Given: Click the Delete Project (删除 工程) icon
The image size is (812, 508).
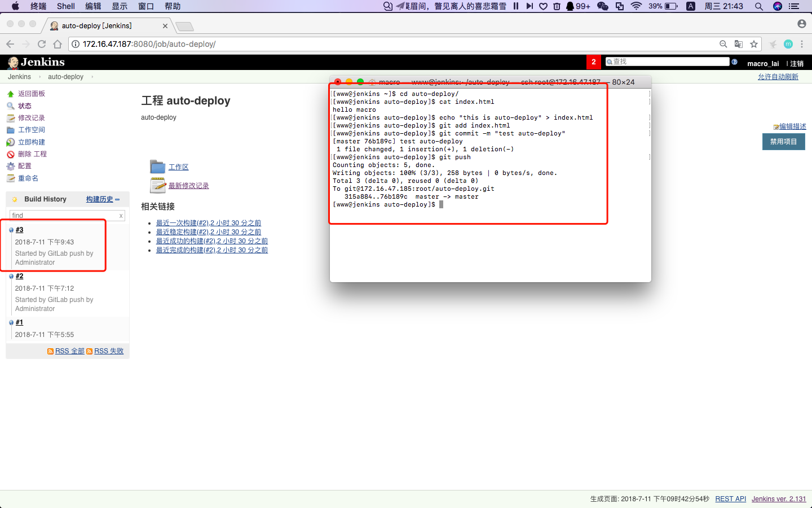Looking at the screenshot, I should (x=10, y=154).
